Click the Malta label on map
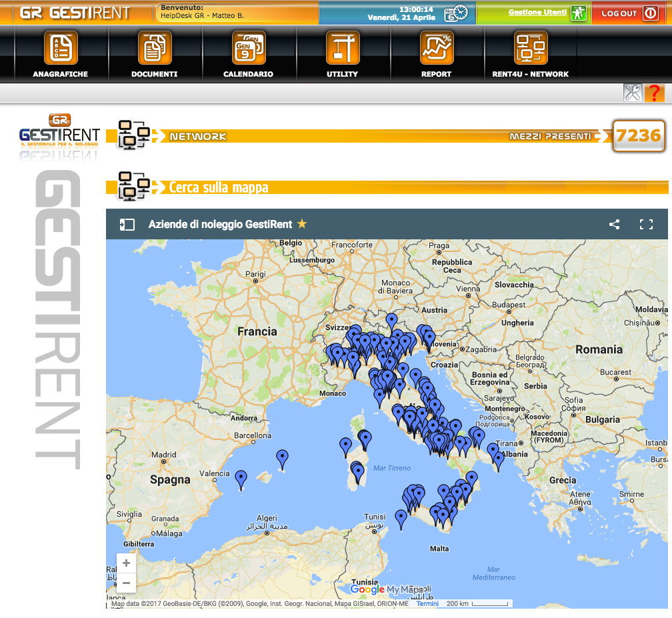The image size is (672, 618). (439, 549)
